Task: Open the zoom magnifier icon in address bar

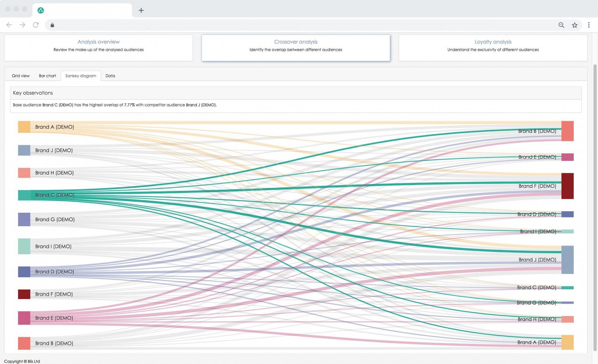Action: [561, 25]
